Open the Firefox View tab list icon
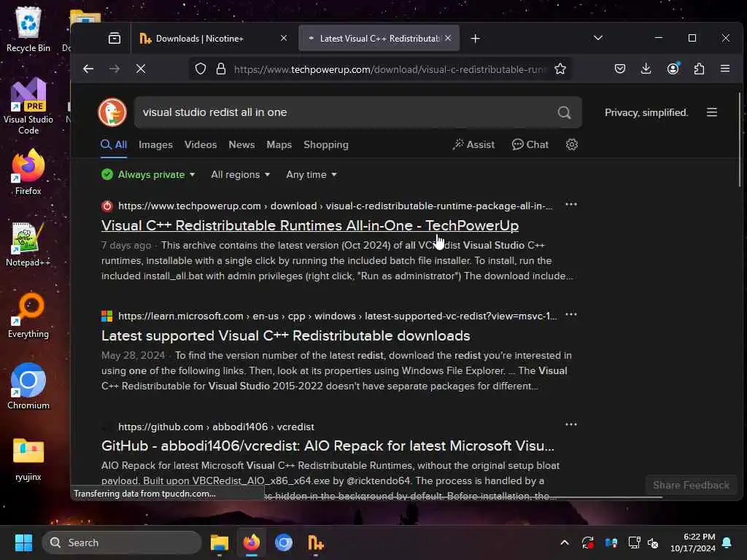The height and width of the screenshot is (560, 747). [115, 38]
